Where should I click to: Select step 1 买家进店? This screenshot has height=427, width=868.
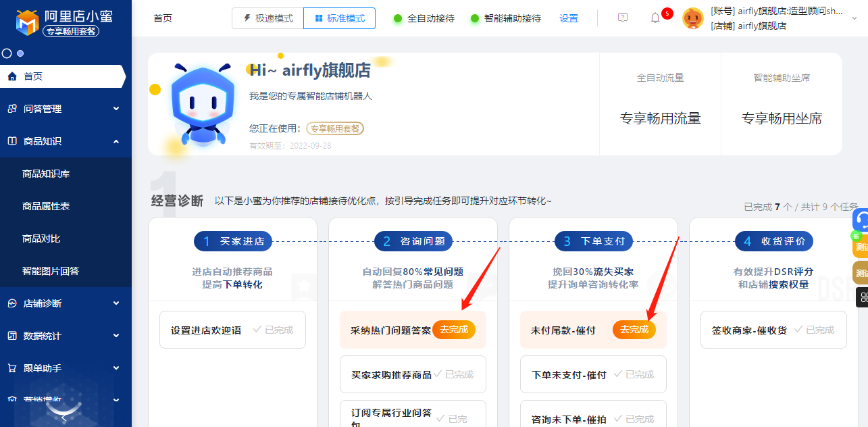click(233, 241)
